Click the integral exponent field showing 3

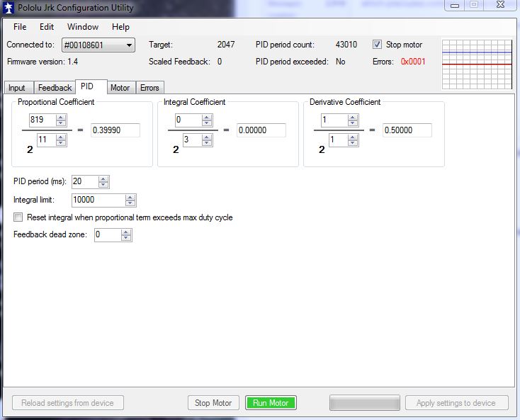click(193, 140)
